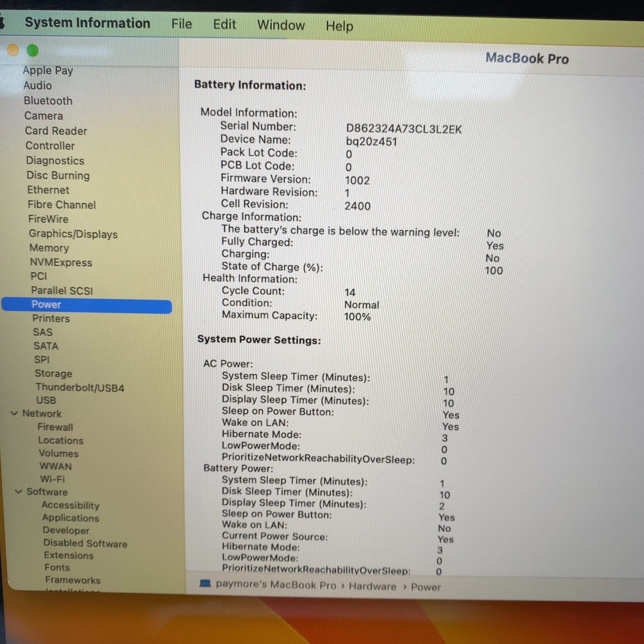Screen dimensions: 644x644
Task: Select SAS in the sidebar
Action: point(43,332)
